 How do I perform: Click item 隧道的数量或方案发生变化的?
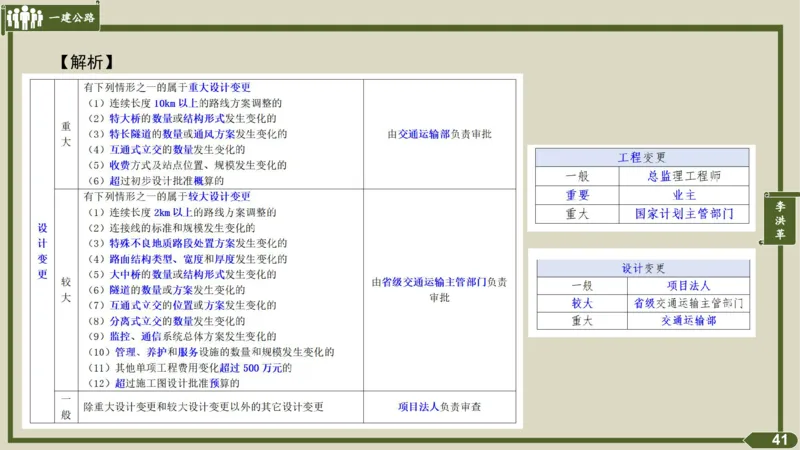(x=166, y=290)
